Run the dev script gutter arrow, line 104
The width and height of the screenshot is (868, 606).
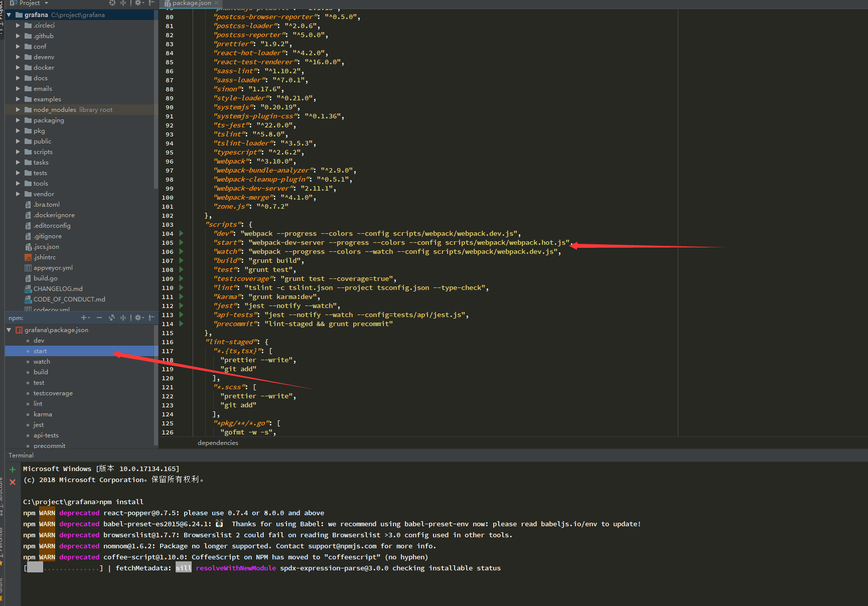coord(181,233)
